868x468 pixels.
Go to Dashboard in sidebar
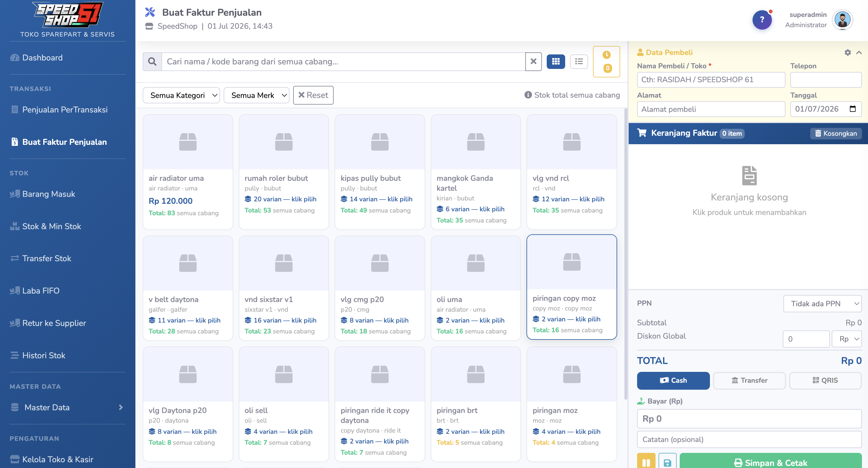[42, 58]
